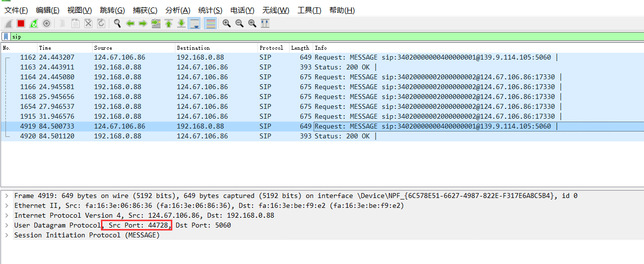Select packet number 1915

(x=322, y=116)
